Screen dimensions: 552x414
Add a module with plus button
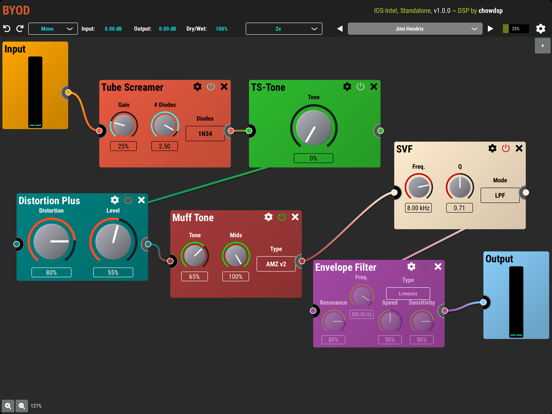click(542, 46)
